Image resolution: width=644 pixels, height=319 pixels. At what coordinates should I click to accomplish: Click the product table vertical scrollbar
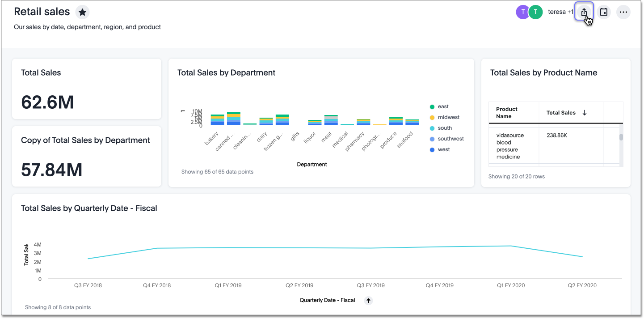[621, 137]
